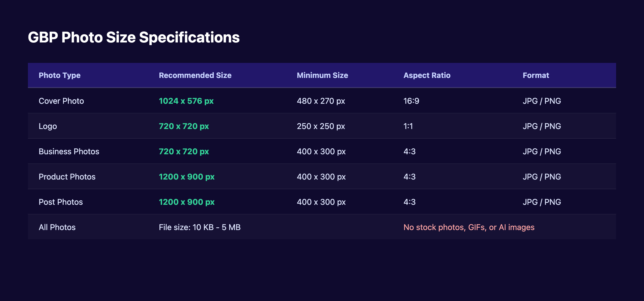Select the Photo Type column header
This screenshot has height=301, width=644.
click(x=59, y=76)
